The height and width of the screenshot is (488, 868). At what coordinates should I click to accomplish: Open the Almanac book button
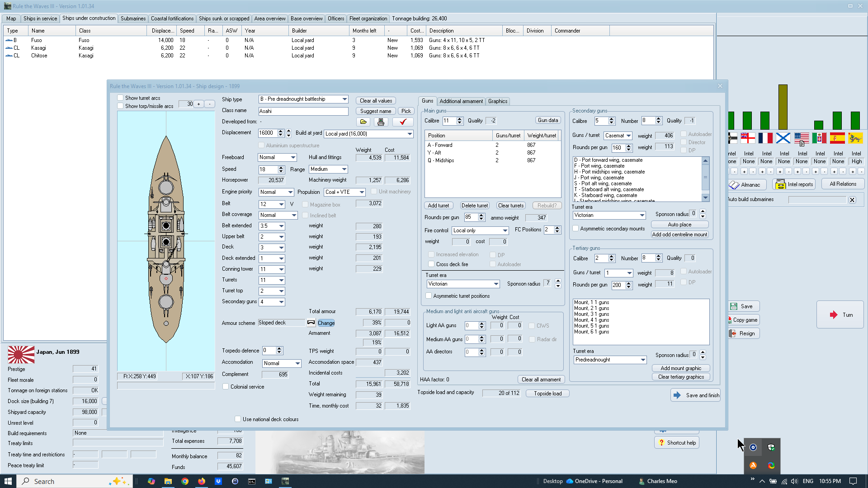[746, 184]
